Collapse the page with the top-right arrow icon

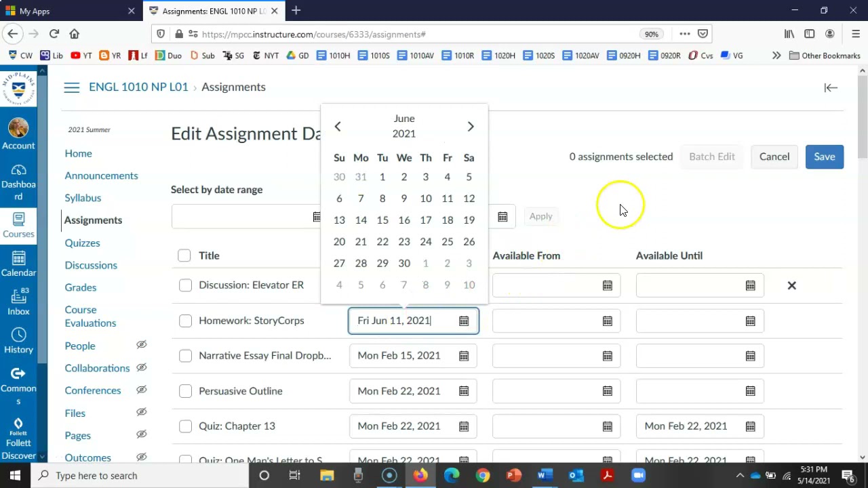[831, 87]
